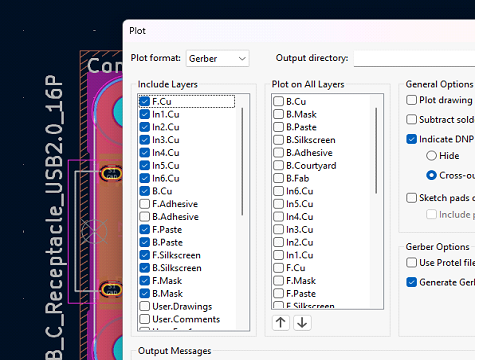Enable User.Drawings in Include Layers
Screen dimensions: 479x361
click(x=145, y=306)
